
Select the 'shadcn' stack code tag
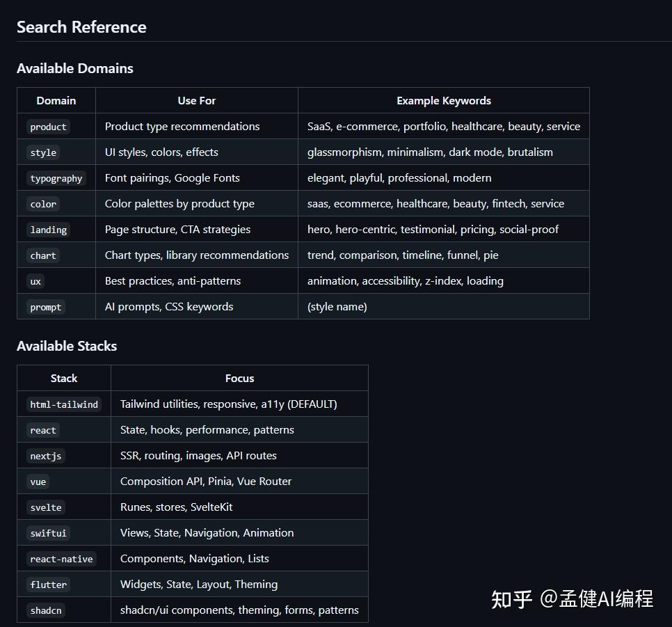point(46,610)
